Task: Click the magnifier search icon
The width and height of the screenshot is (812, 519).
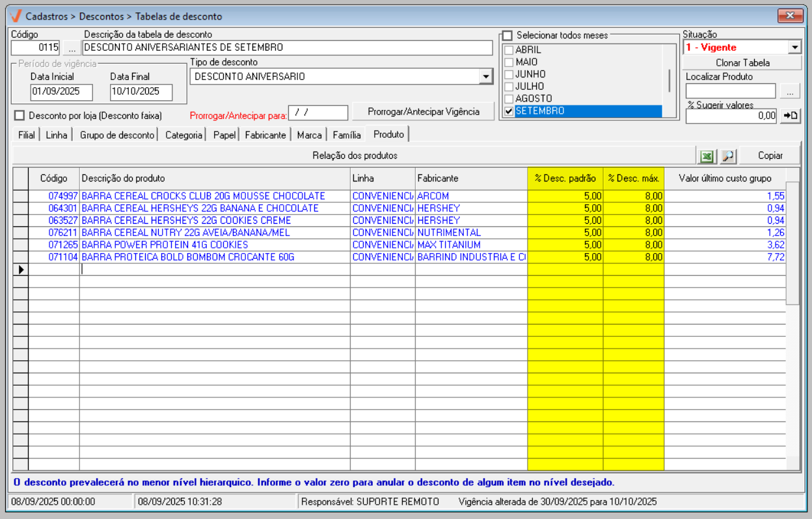Action: pos(727,156)
